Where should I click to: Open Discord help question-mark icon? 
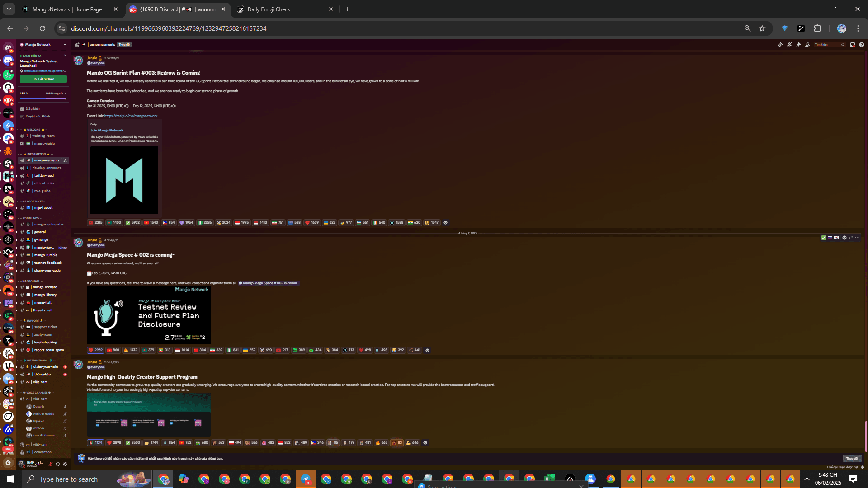point(862,45)
